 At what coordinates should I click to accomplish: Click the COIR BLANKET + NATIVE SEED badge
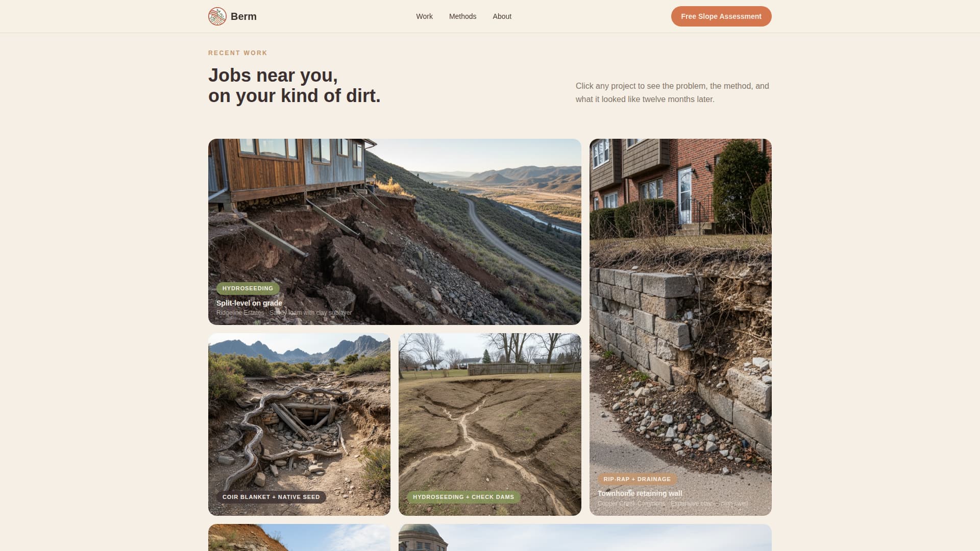point(271,496)
